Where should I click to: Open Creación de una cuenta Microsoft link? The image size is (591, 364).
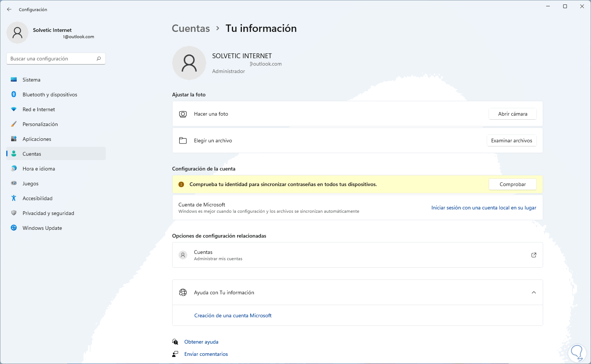coord(233,315)
